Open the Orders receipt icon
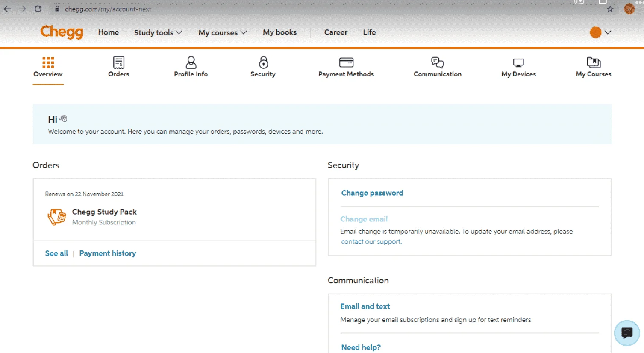This screenshot has height=353, width=644. pyautogui.click(x=119, y=62)
